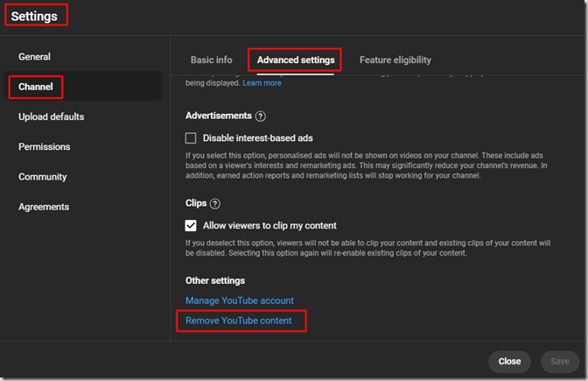Viewport: 588px width, 381px height.
Task: Open the Manage YouTube account link
Action: (x=240, y=300)
